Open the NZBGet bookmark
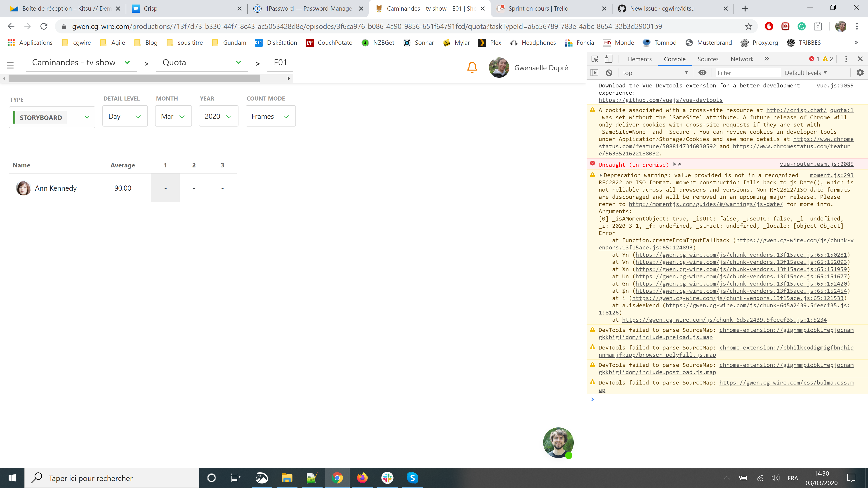Screen dimensions: 868x488 (x=378, y=43)
